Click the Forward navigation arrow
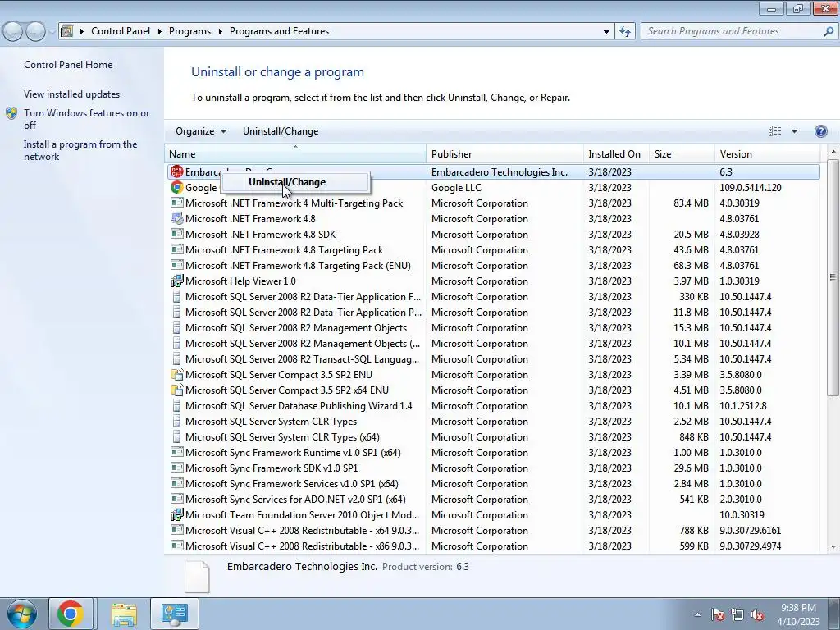 click(x=35, y=31)
